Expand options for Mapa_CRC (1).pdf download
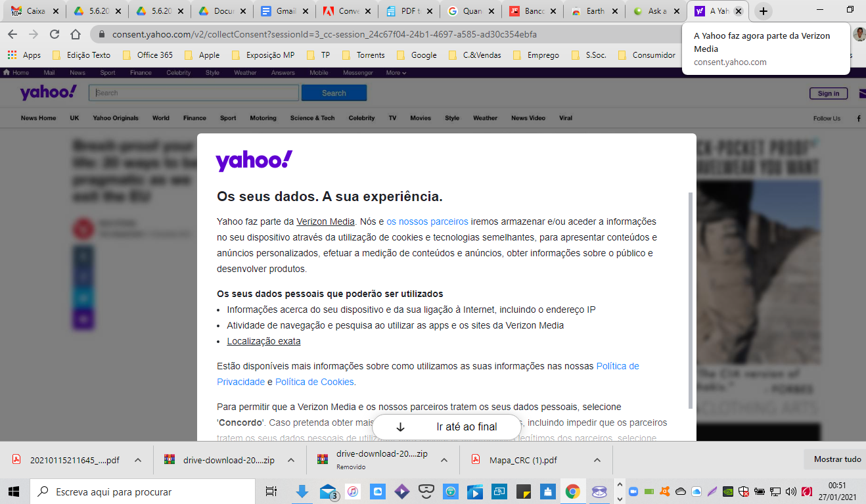Viewport: 866px width, 504px height. point(597,460)
